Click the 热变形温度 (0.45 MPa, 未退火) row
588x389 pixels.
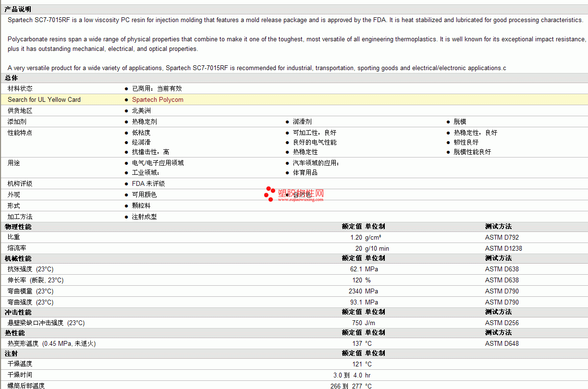pyautogui.click(x=294, y=343)
